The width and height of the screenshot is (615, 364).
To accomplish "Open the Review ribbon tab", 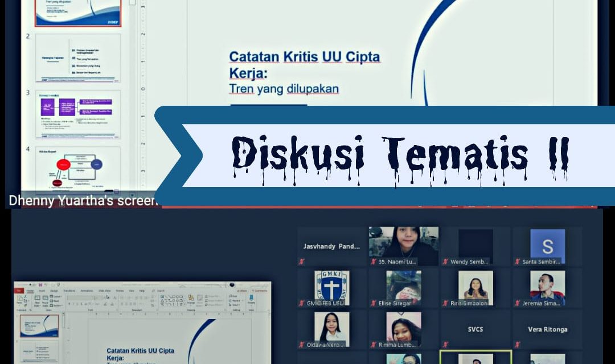I will [x=120, y=291].
